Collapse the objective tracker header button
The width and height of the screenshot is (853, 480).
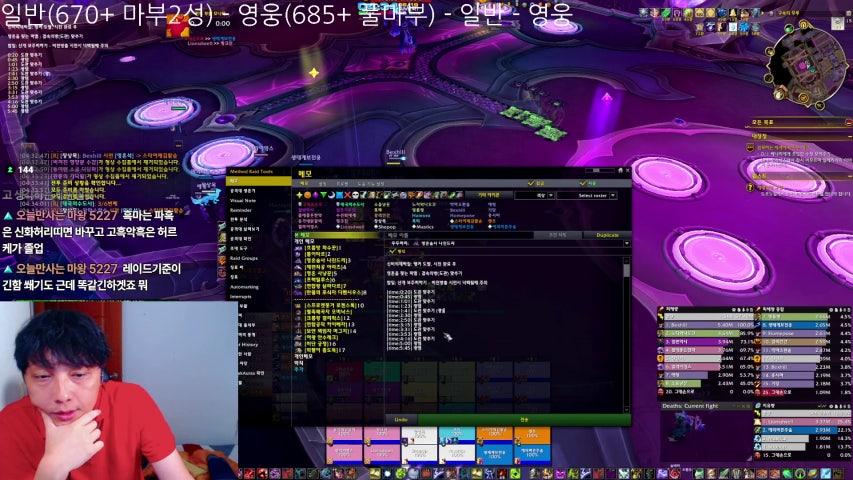(x=849, y=123)
